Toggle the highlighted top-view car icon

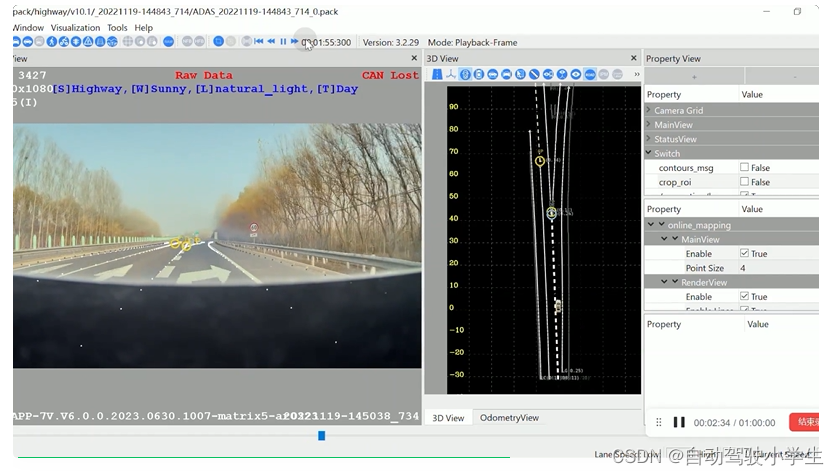pyautogui.click(x=466, y=74)
